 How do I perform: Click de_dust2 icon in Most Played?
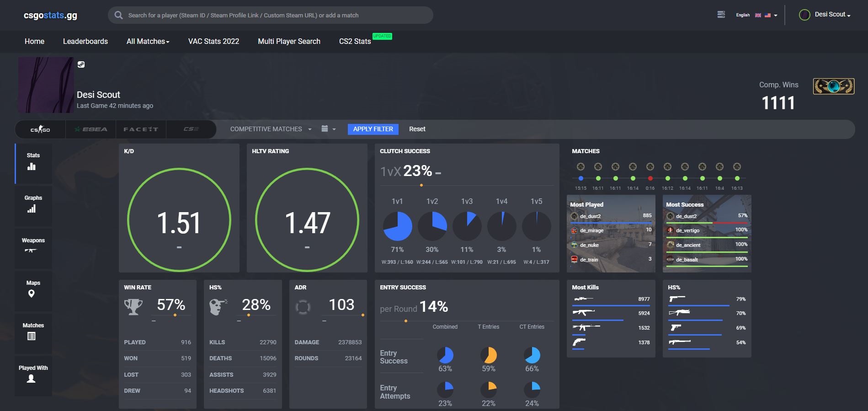click(575, 216)
